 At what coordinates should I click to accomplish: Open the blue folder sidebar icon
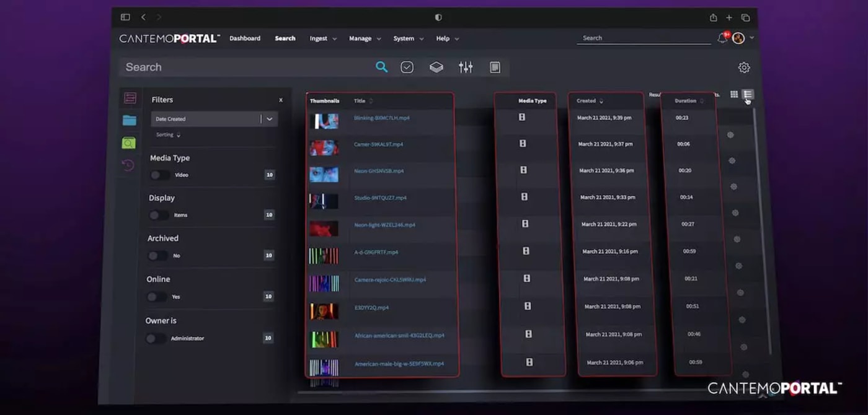pyautogui.click(x=130, y=120)
